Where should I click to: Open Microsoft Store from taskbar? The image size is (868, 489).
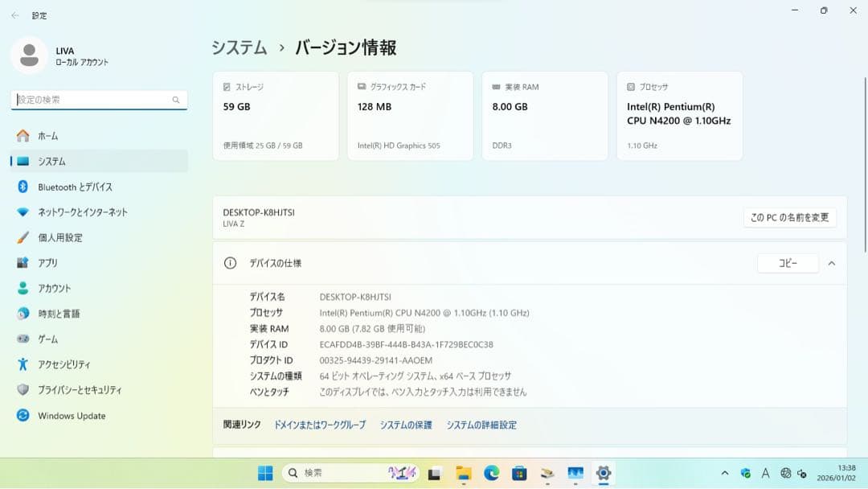point(519,473)
